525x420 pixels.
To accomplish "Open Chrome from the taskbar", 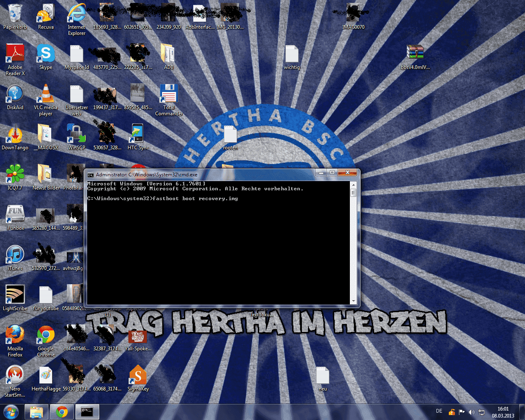I will tap(62, 412).
